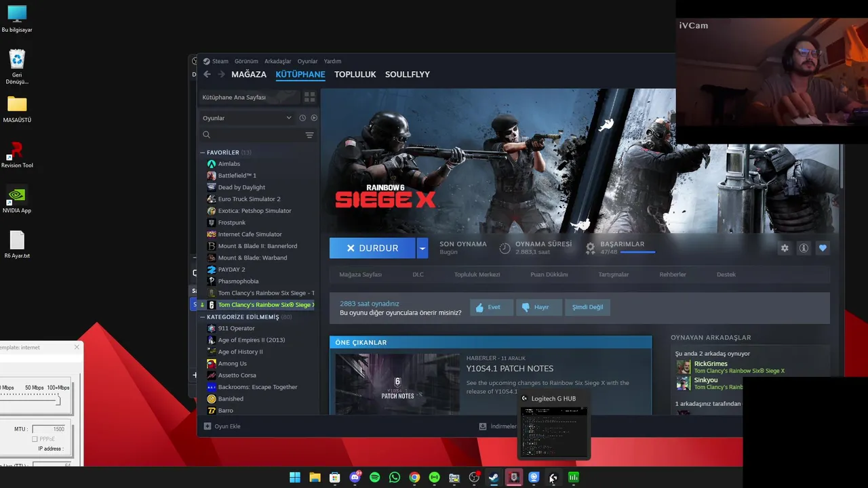Open WhatsApp from taskbar
868x488 pixels.
[x=395, y=478]
